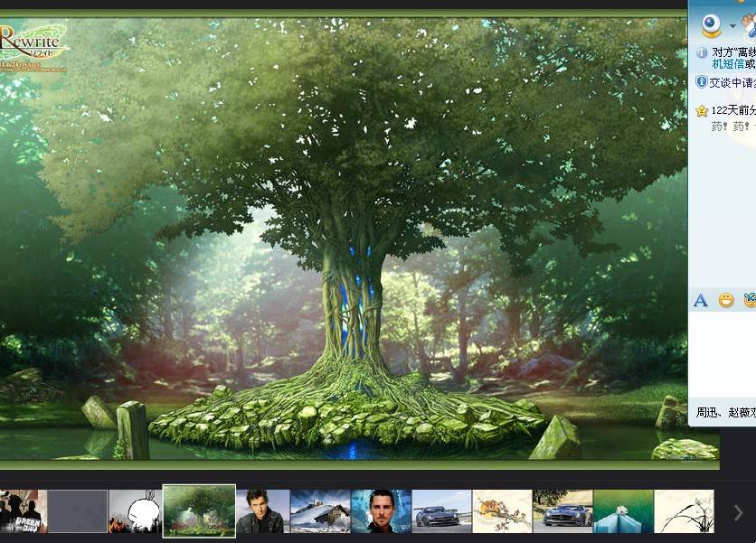This screenshot has height=543, width=756.
Task: Click the gray info icon beside 对方"离线
Action: tap(702, 52)
